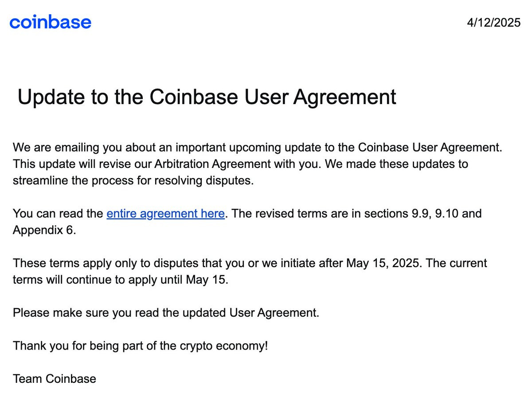Click the Coinbase logo

tap(50, 22)
